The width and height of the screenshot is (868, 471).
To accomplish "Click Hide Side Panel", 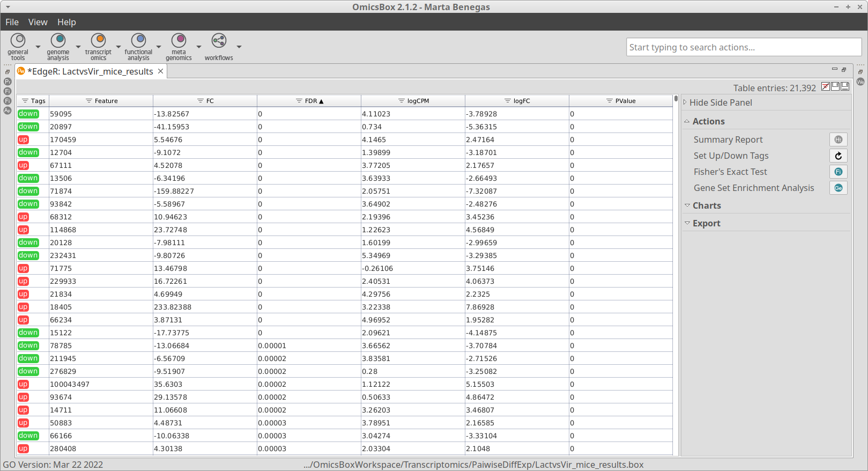I will (720, 102).
